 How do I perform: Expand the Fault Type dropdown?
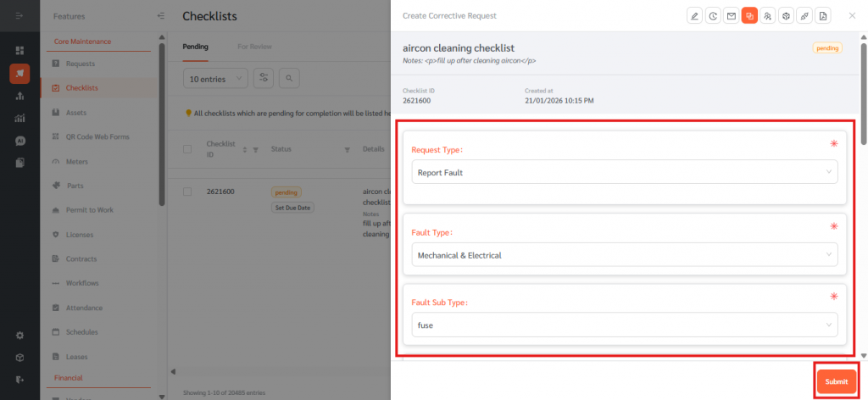click(624, 254)
